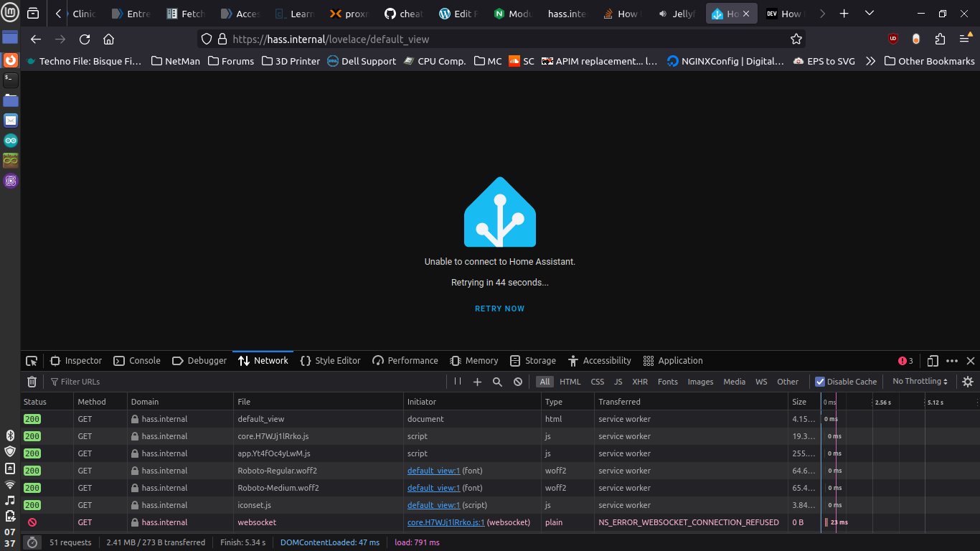
Task: Open the extensions puzzle icon
Action: click(x=940, y=39)
